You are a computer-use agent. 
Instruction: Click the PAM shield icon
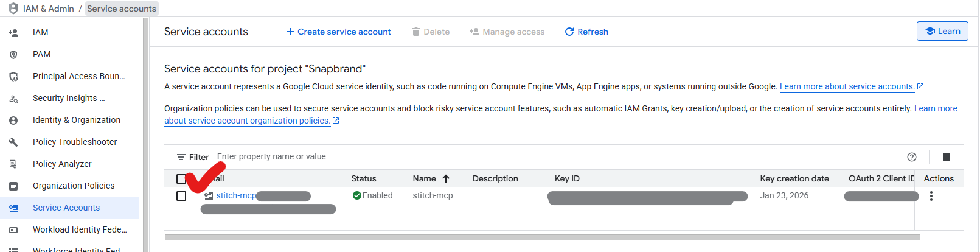click(x=13, y=55)
